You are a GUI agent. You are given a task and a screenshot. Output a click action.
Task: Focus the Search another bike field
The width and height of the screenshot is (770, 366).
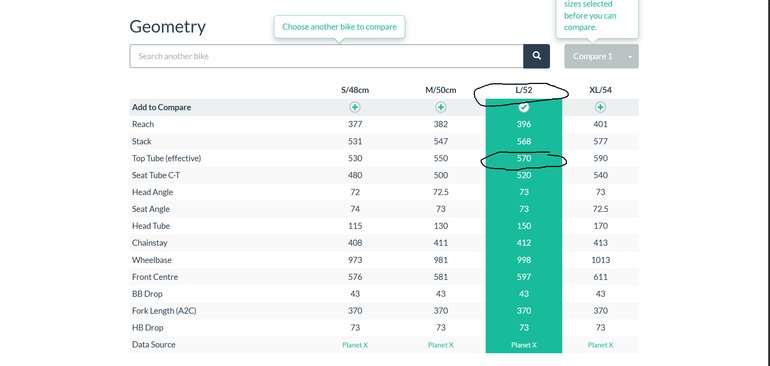(x=327, y=56)
